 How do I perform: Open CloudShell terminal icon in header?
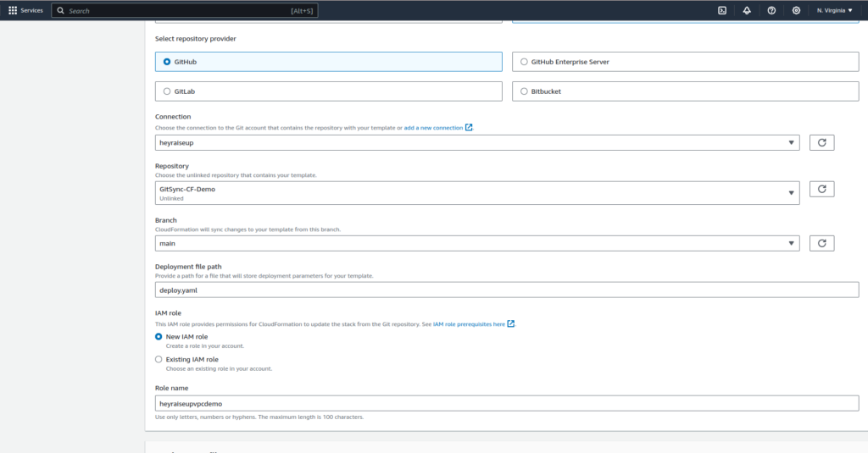[721, 10]
